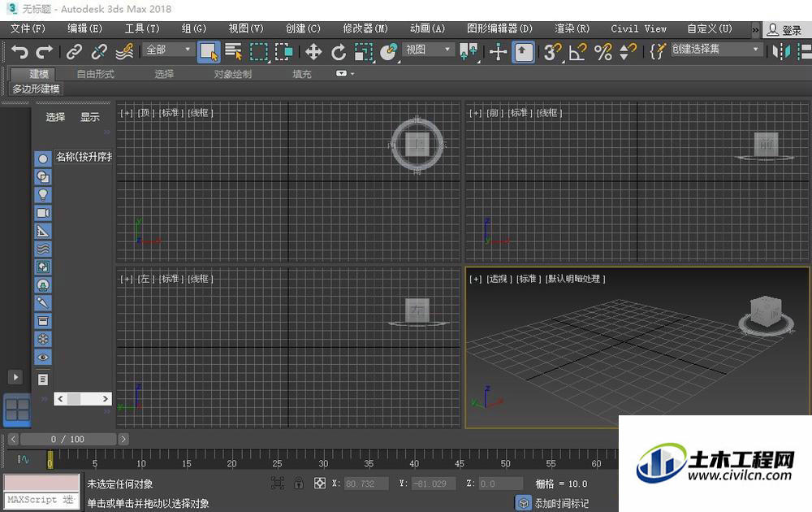Expand the menu bar overflow chevron
Image resolution: width=812 pixels, height=512 pixels.
click(755, 30)
